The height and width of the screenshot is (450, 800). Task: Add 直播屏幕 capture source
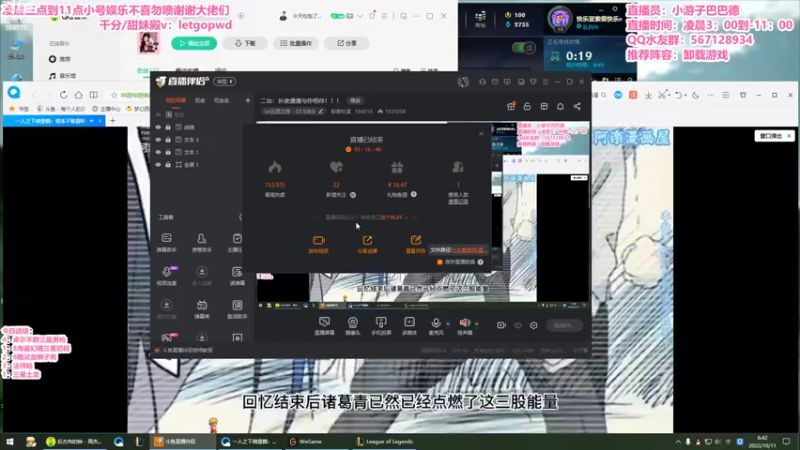(x=324, y=325)
